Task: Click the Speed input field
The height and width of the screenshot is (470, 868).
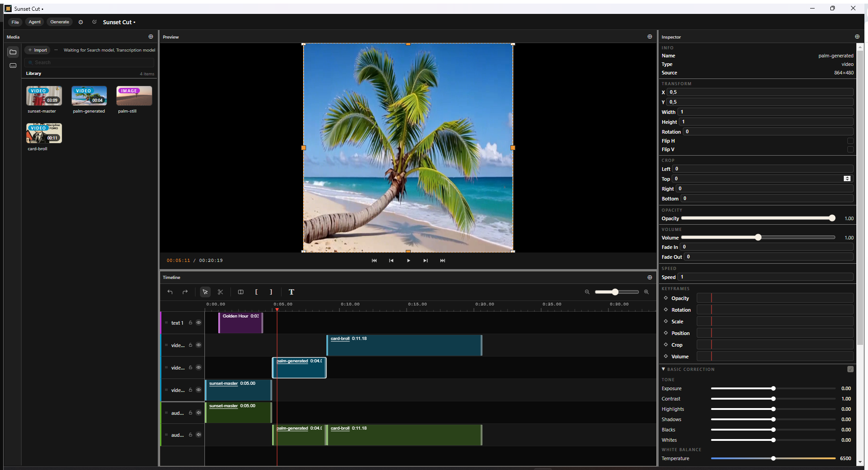Action: click(x=765, y=277)
